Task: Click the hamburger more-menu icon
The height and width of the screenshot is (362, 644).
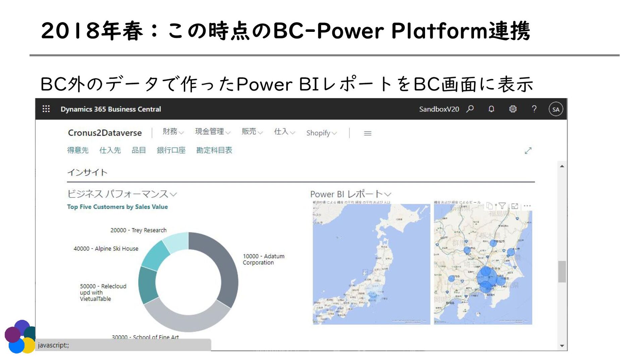Action: pos(368,133)
